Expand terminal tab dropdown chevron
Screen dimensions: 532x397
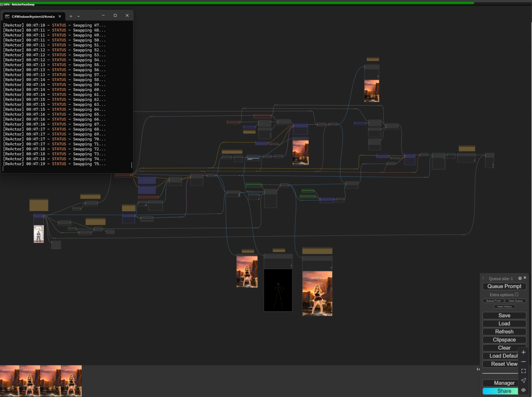point(79,16)
